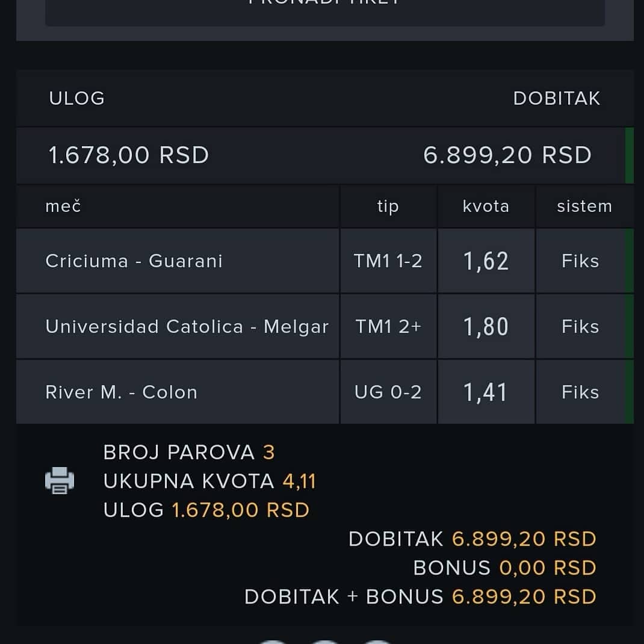Viewport: 644px width, 644px height.
Task: Click the kvota column header
Action: point(486,206)
